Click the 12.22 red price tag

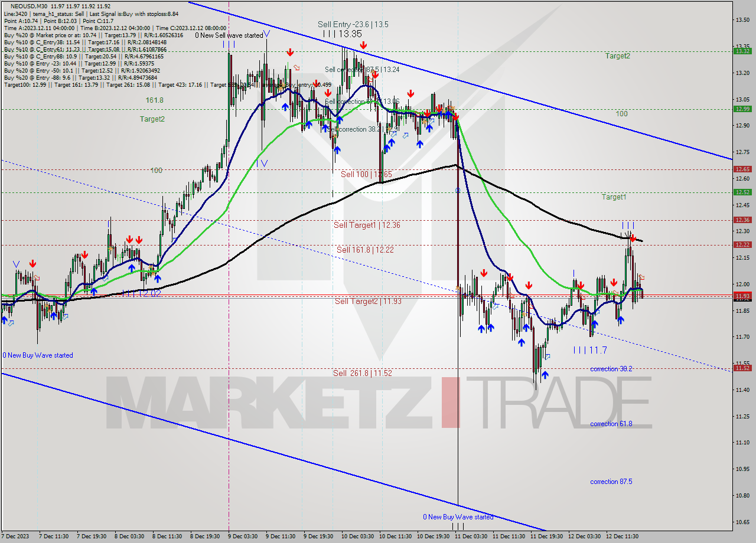tap(742, 244)
